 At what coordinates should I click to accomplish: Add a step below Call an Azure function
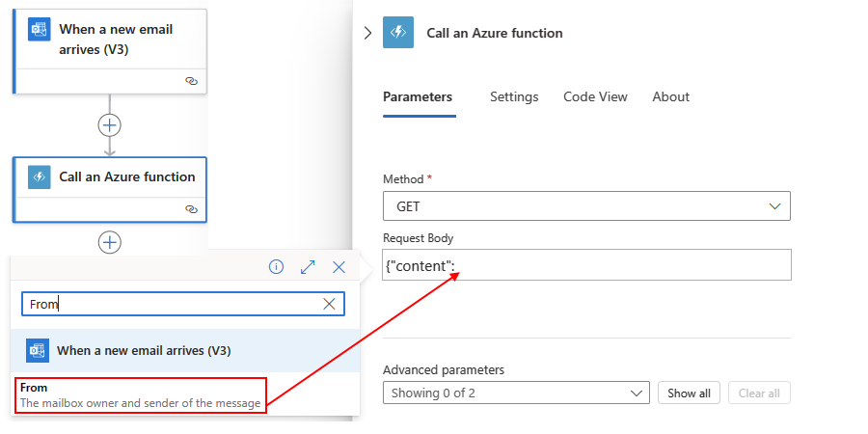click(110, 242)
